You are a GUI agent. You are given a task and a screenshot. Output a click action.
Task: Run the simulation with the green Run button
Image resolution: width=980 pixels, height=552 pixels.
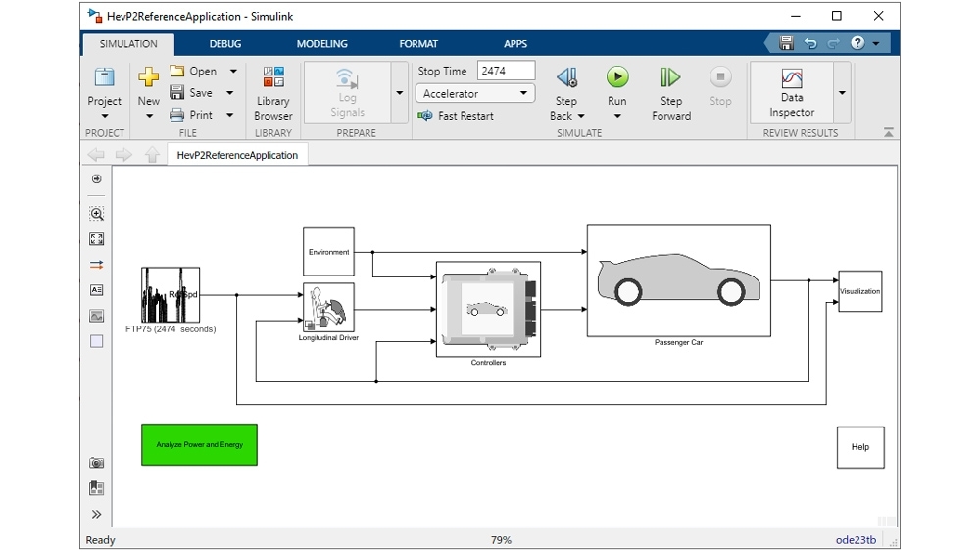click(616, 76)
